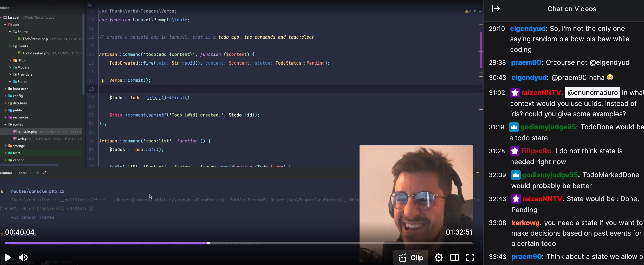This screenshot has height=265, width=644.
Task: Play the video
Action: (8, 257)
